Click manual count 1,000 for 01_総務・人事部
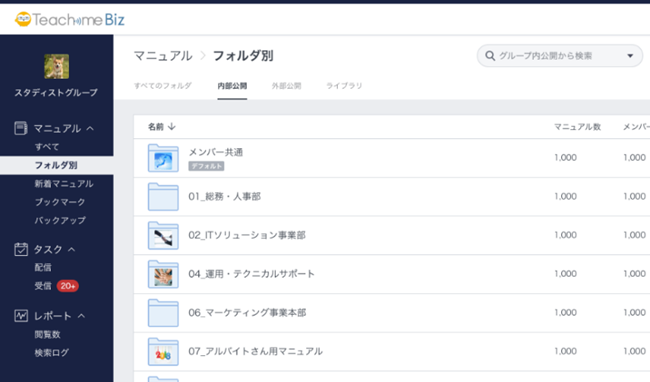 coord(565,196)
